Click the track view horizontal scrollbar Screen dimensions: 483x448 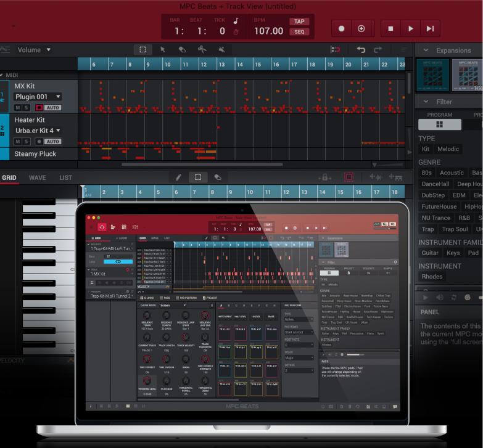(x=202, y=165)
